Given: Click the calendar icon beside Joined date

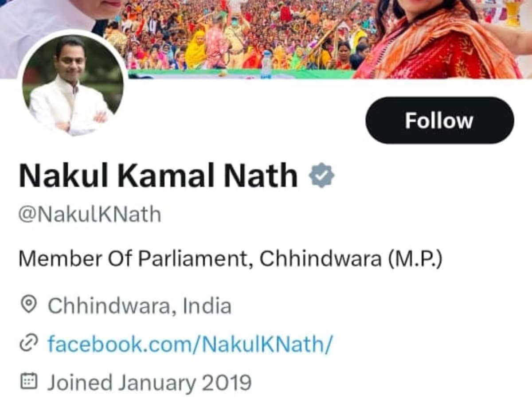Looking at the screenshot, I should (29, 382).
